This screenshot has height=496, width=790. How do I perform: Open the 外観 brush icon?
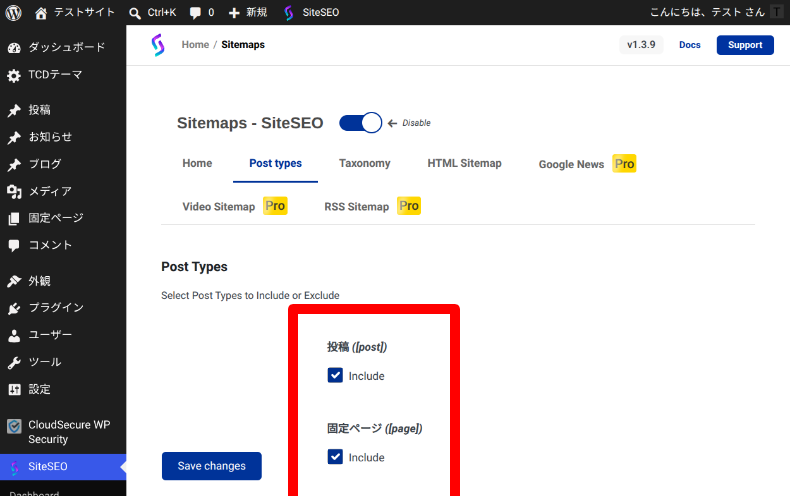14,281
